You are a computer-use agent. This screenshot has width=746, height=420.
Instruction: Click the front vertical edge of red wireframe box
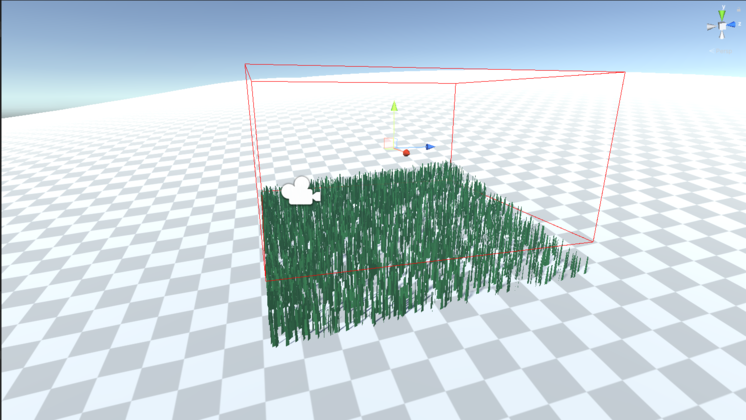click(x=257, y=170)
